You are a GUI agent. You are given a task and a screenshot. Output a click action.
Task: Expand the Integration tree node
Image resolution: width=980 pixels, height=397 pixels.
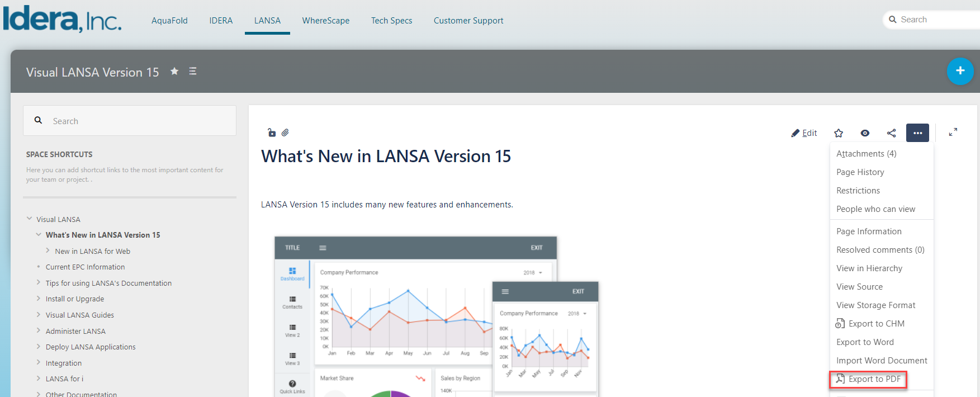point(39,363)
